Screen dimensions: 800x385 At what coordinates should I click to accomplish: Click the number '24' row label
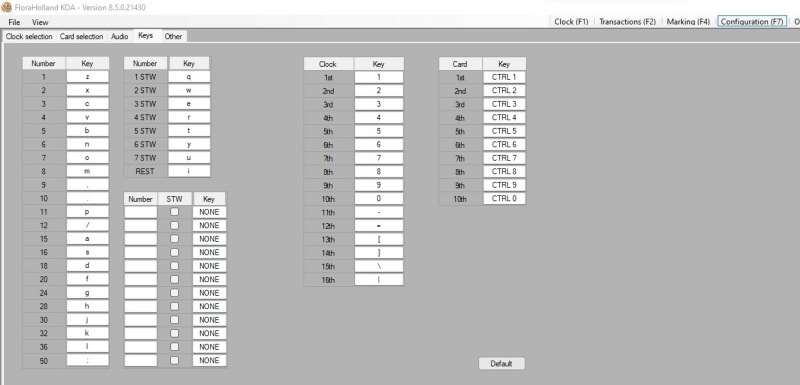pyautogui.click(x=44, y=293)
